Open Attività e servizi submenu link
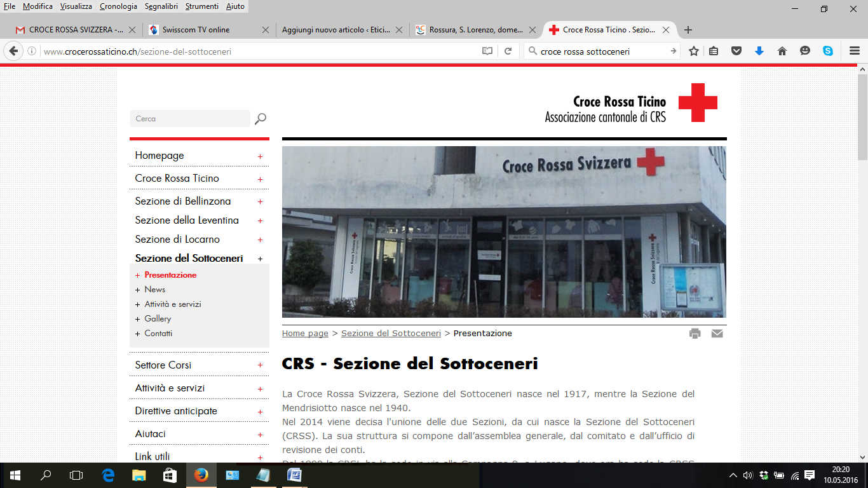 click(x=173, y=304)
